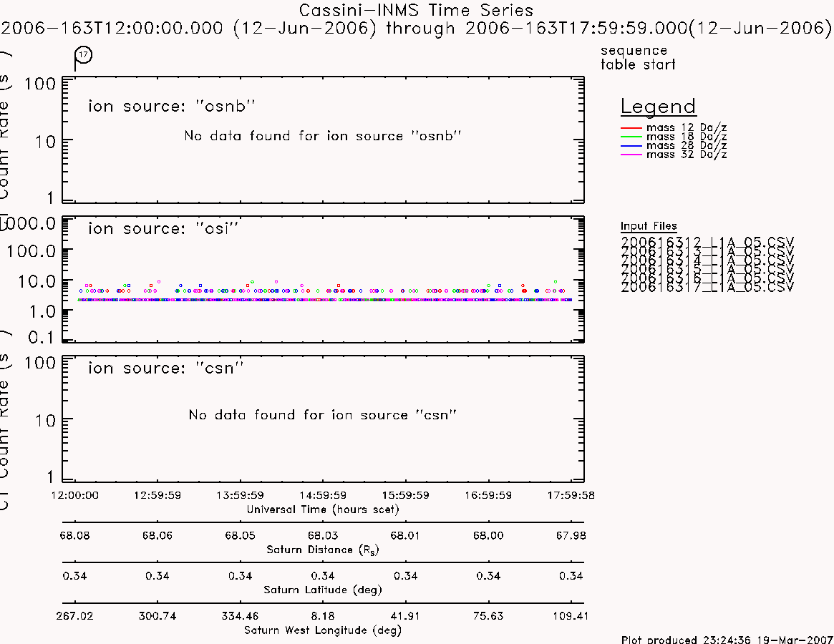The width and height of the screenshot is (834, 644).
Task: Click the circled 17 sequence table marker
Action: (x=84, y=55)
